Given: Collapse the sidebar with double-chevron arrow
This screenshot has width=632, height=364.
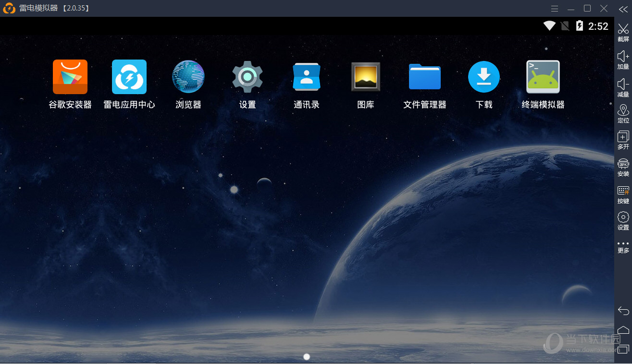Looking at the screenshot, I should (x=623, y=9).
